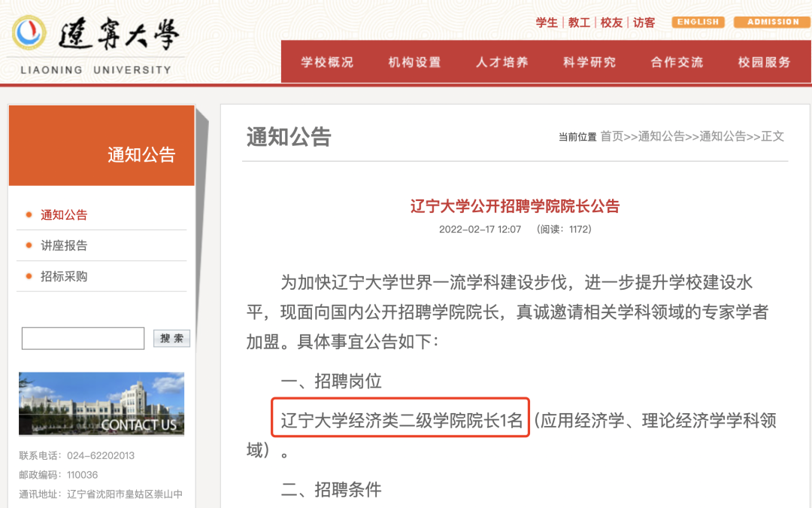This screenshot has height=508, width=812.
Task: Open the 学校概况 navigation menu
Action: [x=327, y=62]
